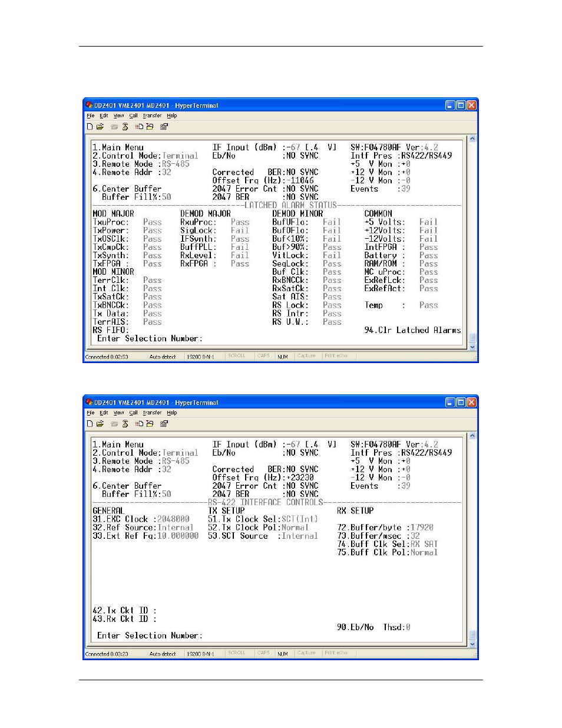Screen dimensions: 562x728
Task: Open Call menu in Latched Alarm Status window
Action: 134,116
